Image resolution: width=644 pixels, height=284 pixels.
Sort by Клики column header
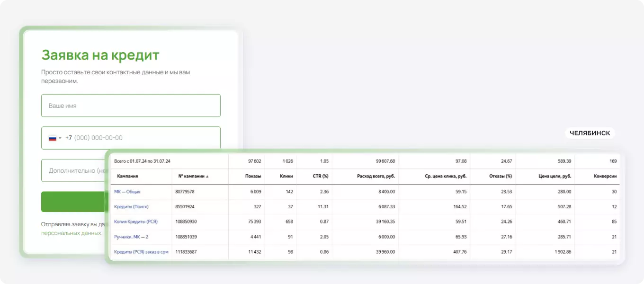[286, 176]
